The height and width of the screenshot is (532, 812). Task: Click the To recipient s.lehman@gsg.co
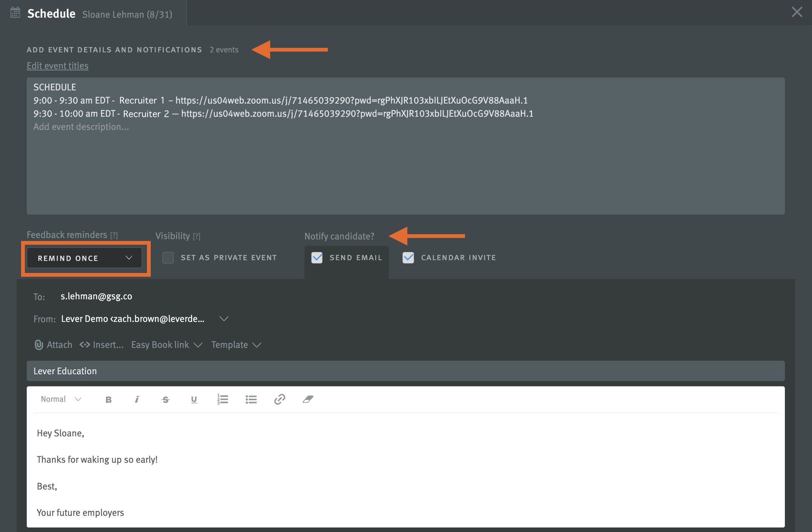point(96,296)
